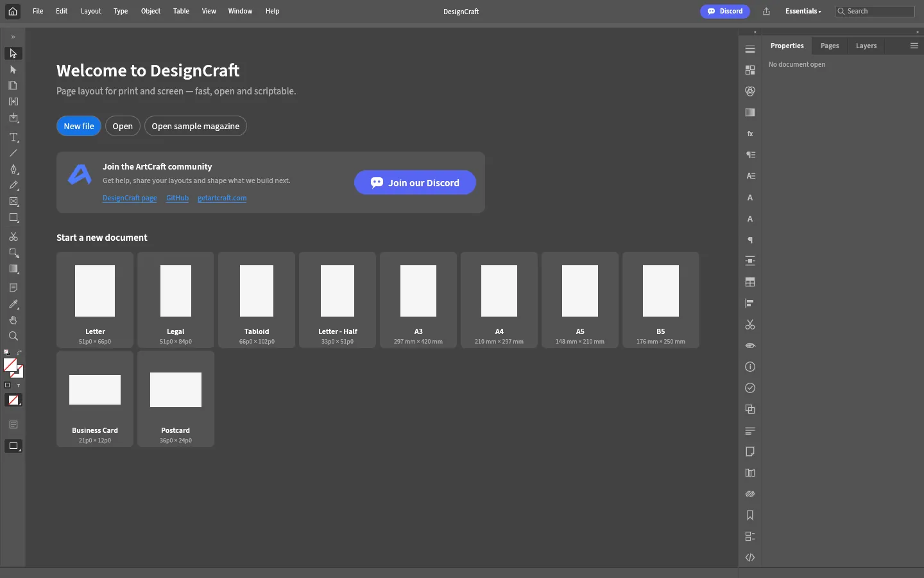The width and height of the screenshot is (924, 578).
Task: Open the Essentials workspace dropdown
Action: [803, 11]
